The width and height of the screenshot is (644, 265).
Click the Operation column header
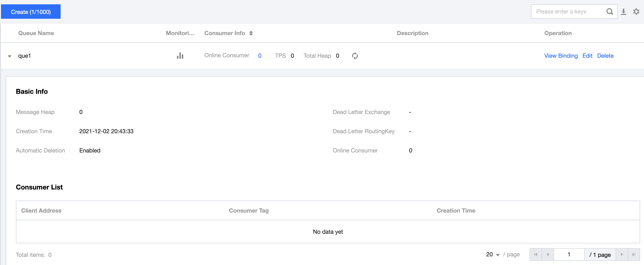(558, 33)
